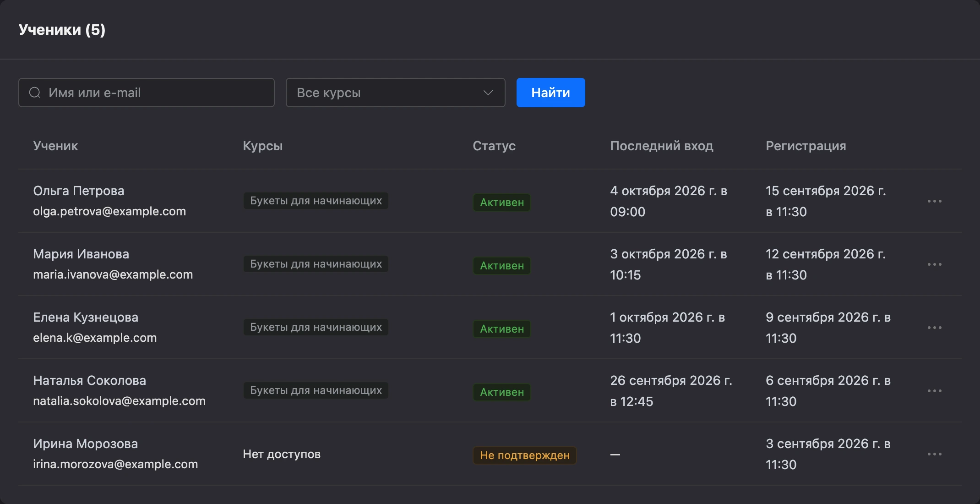Click the Регистрация column header
980x504 pixels.
(x=806, y=146)
